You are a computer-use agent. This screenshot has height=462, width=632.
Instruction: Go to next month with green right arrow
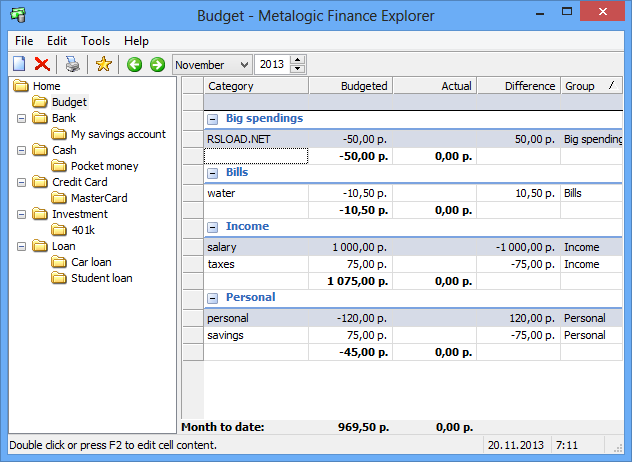[x=157, y=65]
